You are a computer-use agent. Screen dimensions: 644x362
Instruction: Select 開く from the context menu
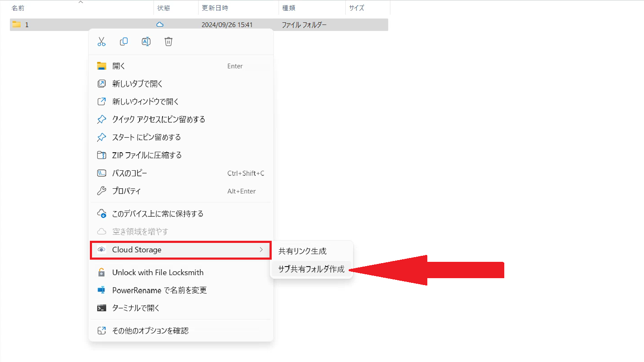click(181, 66)
